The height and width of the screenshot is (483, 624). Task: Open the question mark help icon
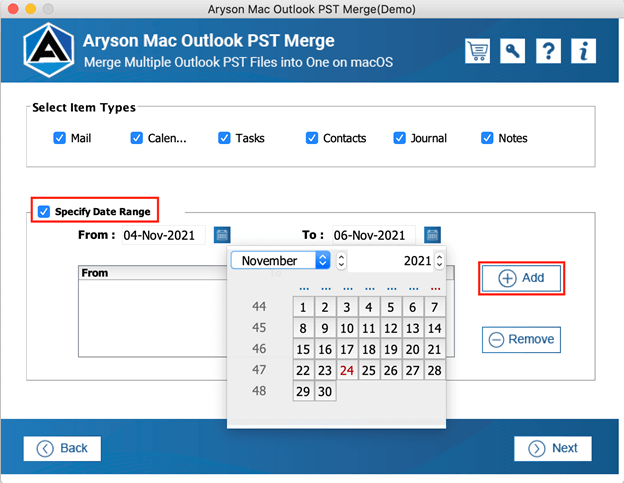(x=548, y=51)
